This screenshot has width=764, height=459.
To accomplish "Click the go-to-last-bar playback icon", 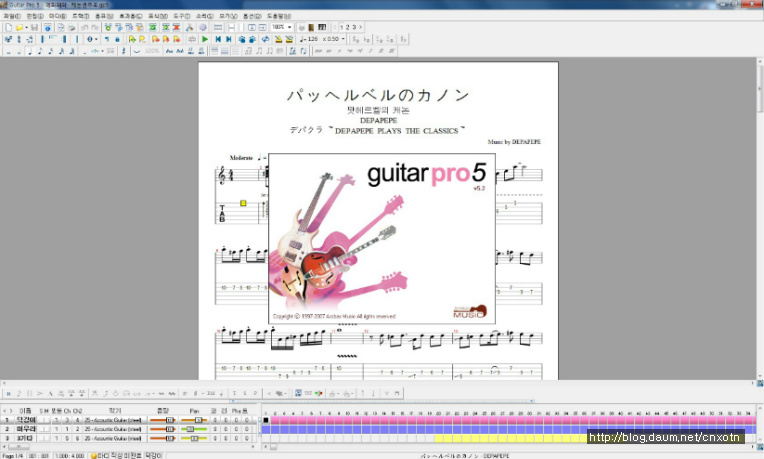I will pos(229,39).
